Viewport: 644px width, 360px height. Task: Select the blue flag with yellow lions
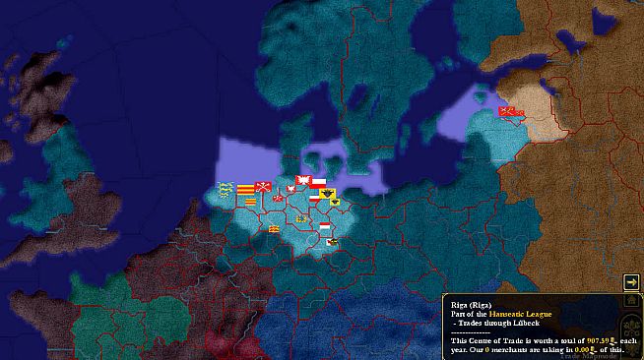click(225, 190)
